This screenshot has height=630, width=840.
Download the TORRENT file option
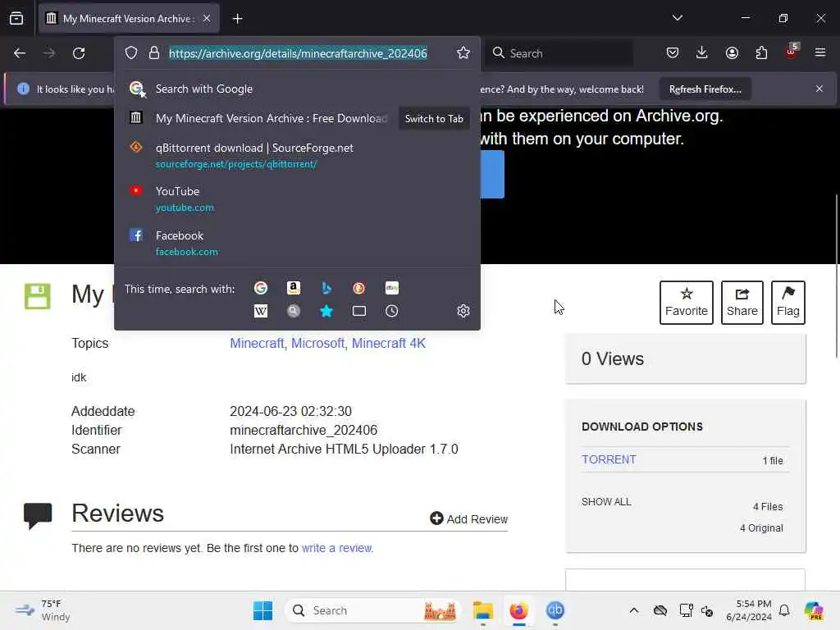pyautogui.click(x=609, y=459)
